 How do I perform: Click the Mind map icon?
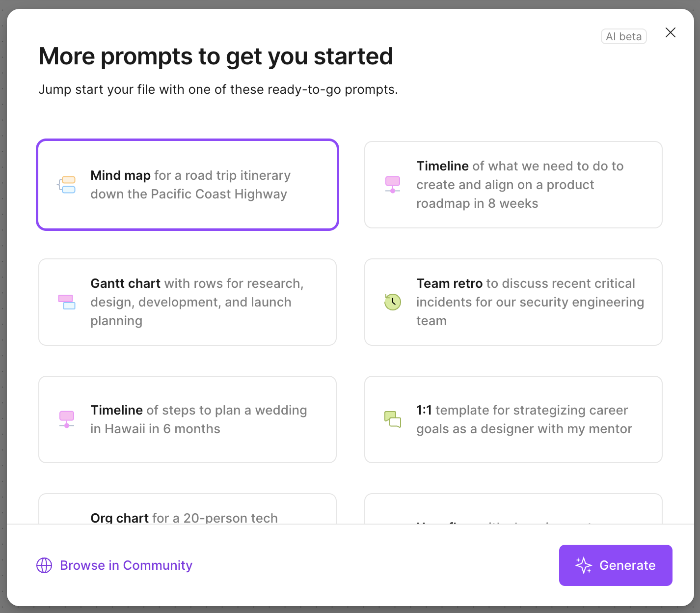click(x=67, y=185)
